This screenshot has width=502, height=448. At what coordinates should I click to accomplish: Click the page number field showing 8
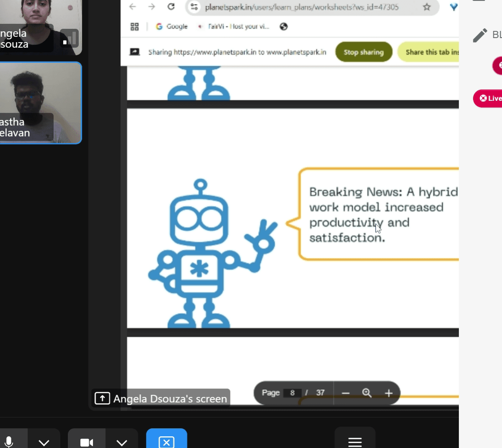[292, 393]
